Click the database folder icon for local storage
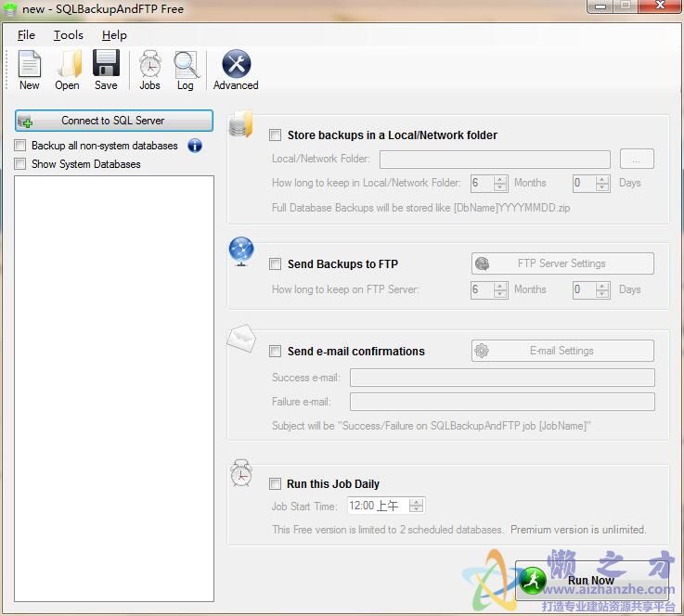 pos(240,124)
